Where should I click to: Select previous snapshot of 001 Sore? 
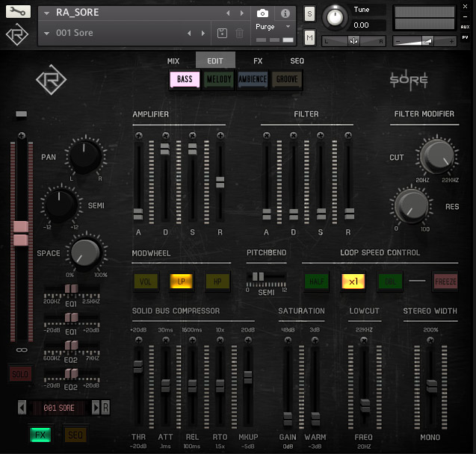(189, 33)
